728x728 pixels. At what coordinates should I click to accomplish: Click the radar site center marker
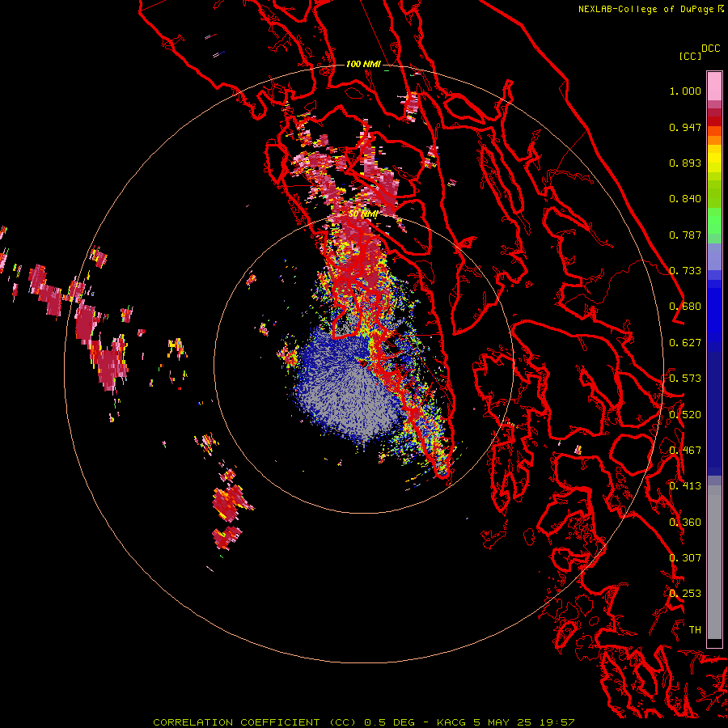click(363, 363)
